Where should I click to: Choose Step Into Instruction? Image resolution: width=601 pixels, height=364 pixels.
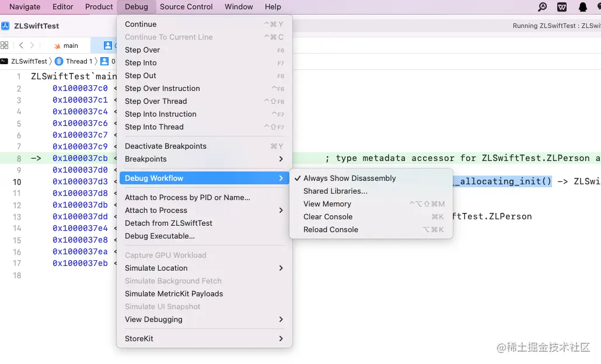(x=204, y=114)
